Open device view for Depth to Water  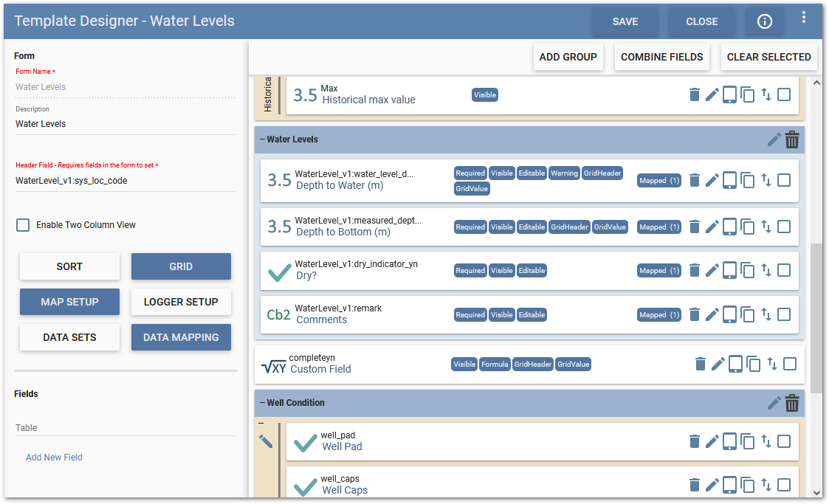pos(729,180)
